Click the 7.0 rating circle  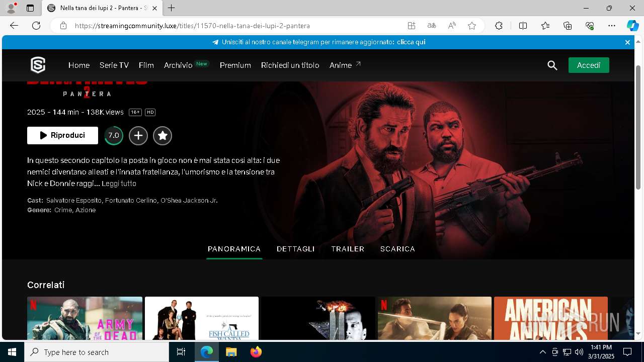point(114,135)
